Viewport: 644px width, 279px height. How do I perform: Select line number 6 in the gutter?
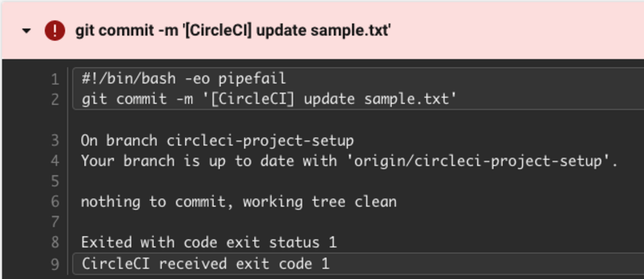[x=54, y=202]
